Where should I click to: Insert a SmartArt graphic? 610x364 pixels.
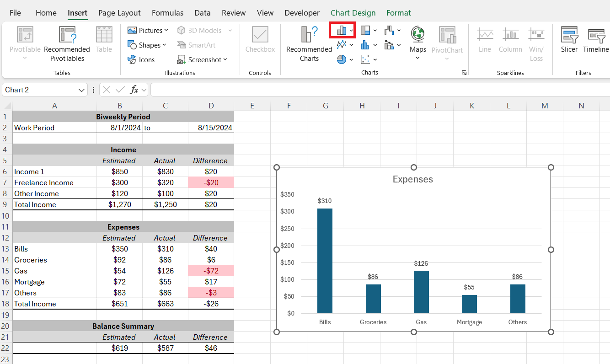[196, 45]
